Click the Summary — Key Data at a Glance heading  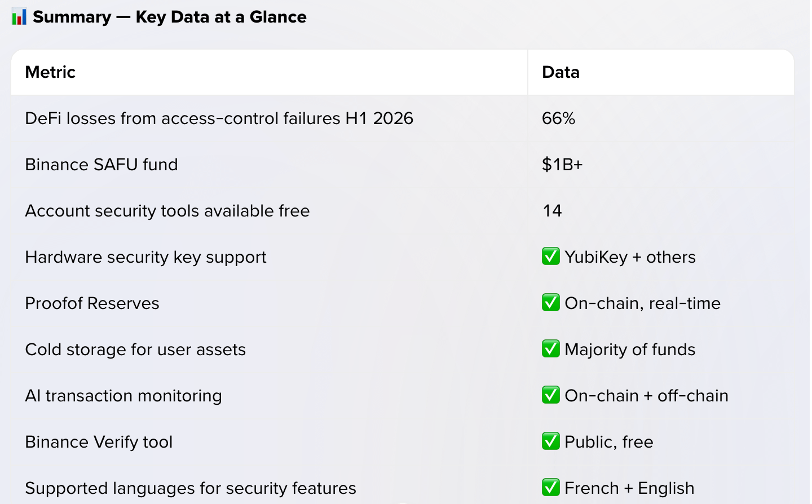click(169, 17)
